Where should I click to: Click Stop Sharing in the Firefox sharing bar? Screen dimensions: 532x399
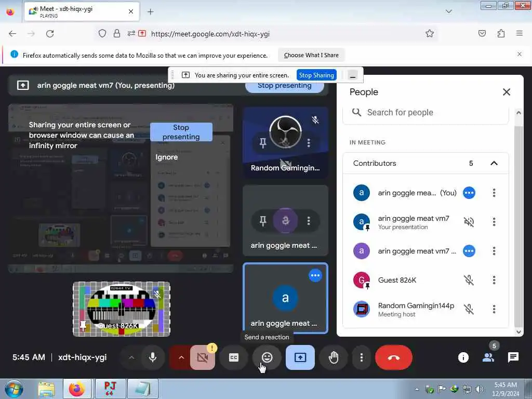pos(316,75)
